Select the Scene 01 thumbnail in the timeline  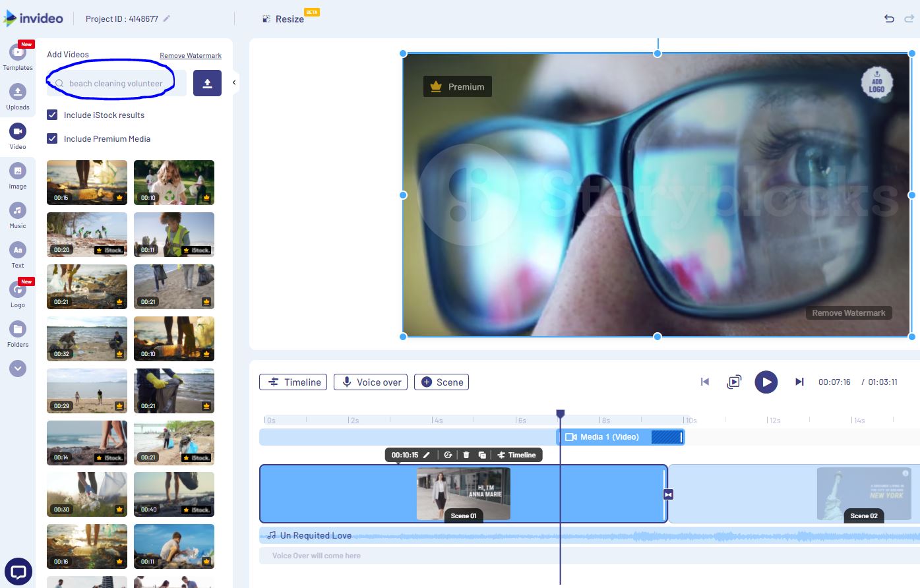tap(464, 494)
